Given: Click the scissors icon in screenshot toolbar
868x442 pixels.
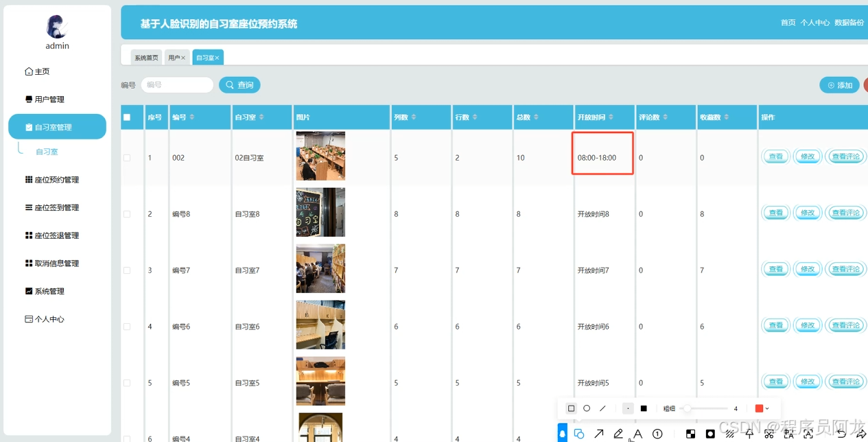Looking at the screenshot, I should [769, 434].
